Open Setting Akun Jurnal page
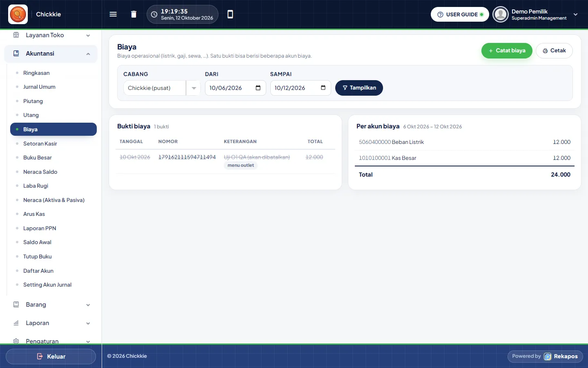The width and height of the screenshot is (588, 368). (x=53, y=285)
